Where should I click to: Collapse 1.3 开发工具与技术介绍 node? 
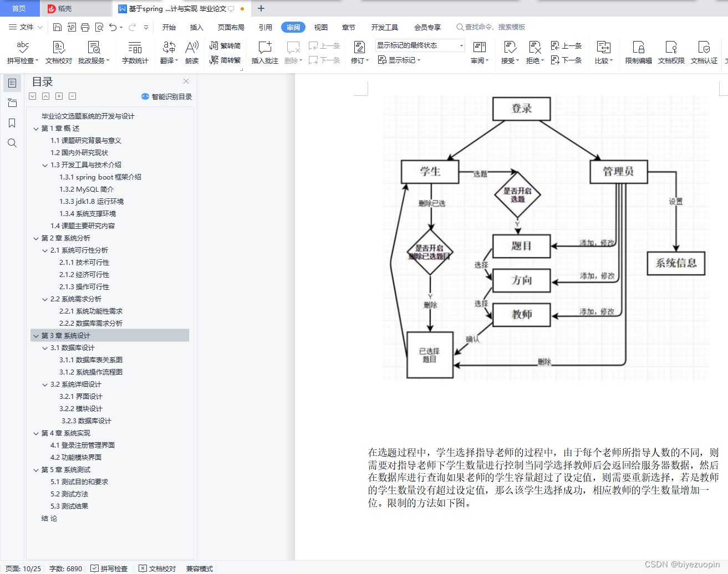pyautogui.click(x=45, y=165)
